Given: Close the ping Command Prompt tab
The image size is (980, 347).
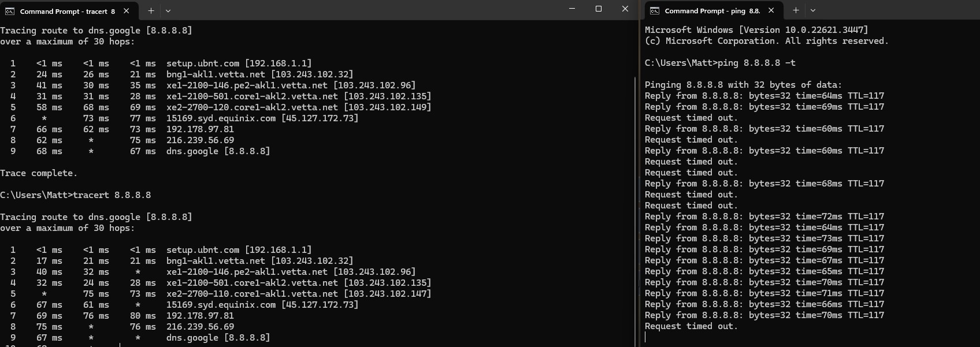Looking at the screenshot, I should point(771,11).
